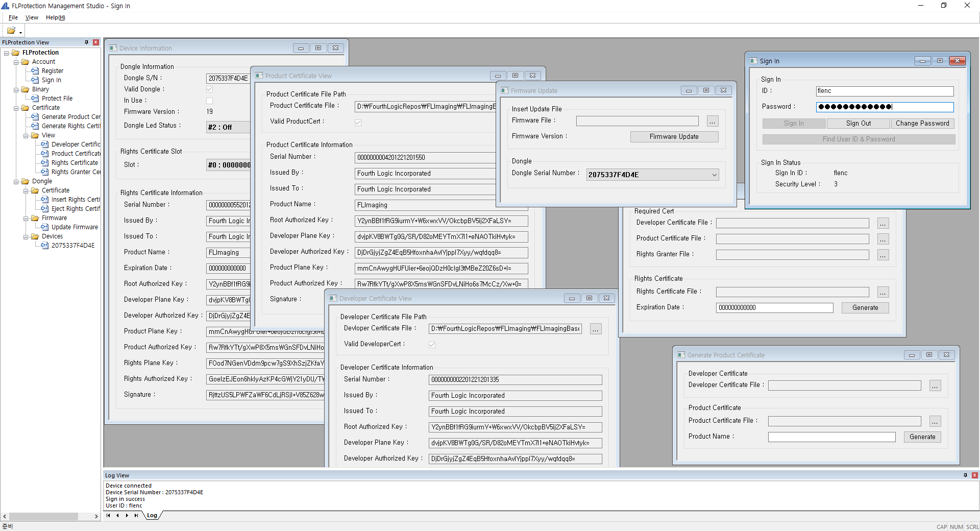Click the Sign Out button

859,124
